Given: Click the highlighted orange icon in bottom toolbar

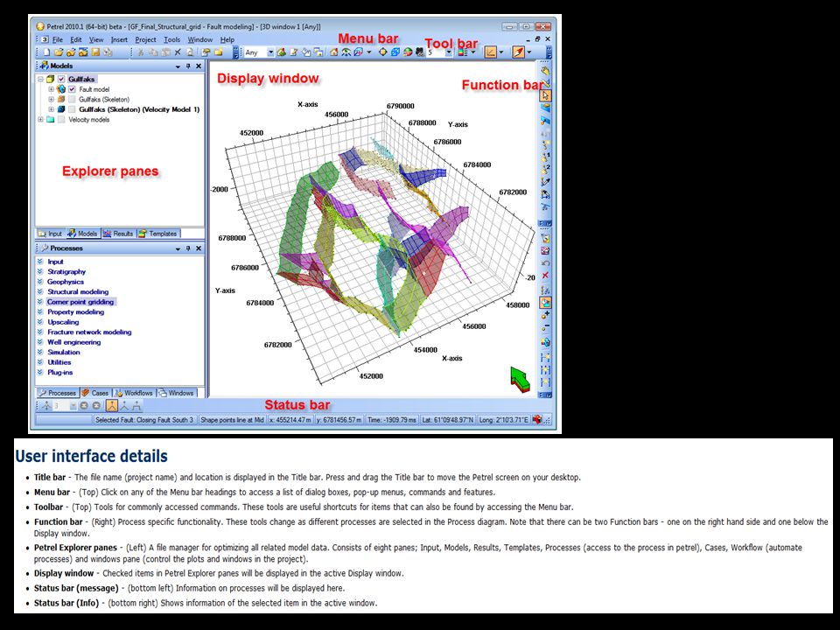Looking at the screenshot, I should pos(111,406).
